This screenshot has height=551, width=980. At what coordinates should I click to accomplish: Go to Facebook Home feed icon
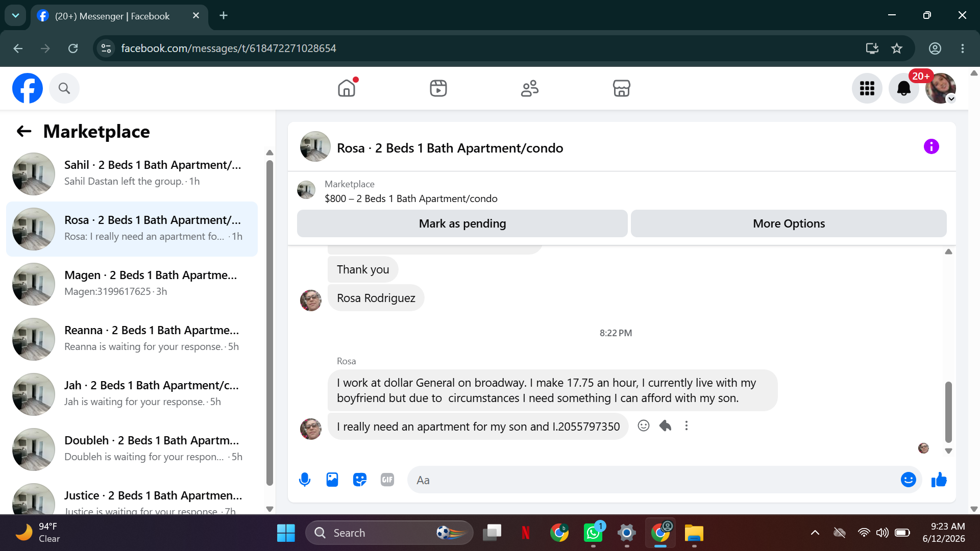[x=347, y=88]
